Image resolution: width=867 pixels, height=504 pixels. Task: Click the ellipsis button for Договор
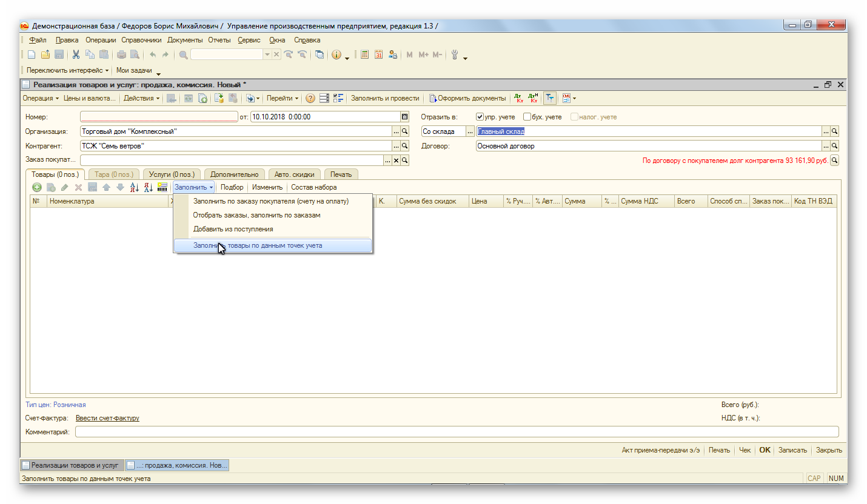point(826,146)
